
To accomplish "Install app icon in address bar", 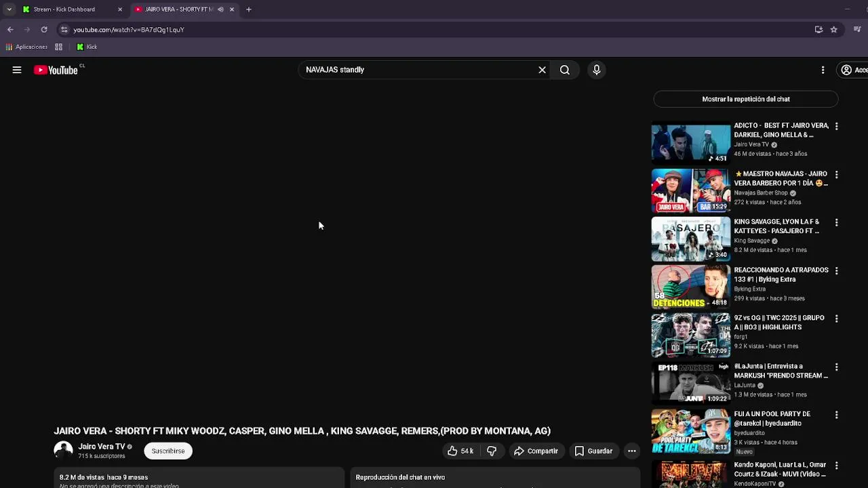I will click(818, 30).
